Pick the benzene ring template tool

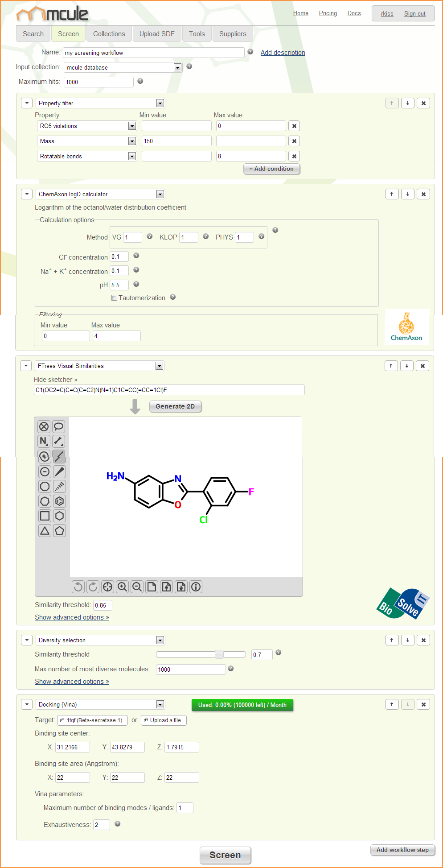coord(59,501)
